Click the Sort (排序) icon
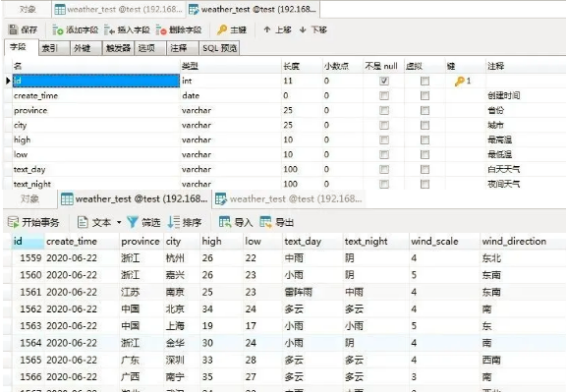The height and width of the screenshot is (392, 566). coord(174,222)
